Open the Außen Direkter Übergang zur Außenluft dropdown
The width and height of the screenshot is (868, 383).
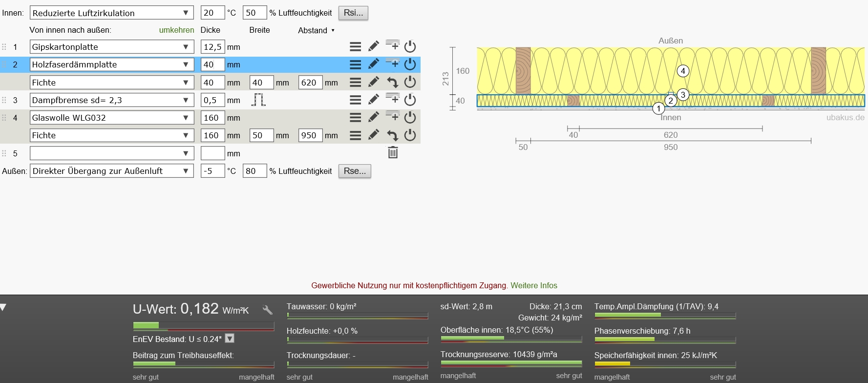coord(112,171)
